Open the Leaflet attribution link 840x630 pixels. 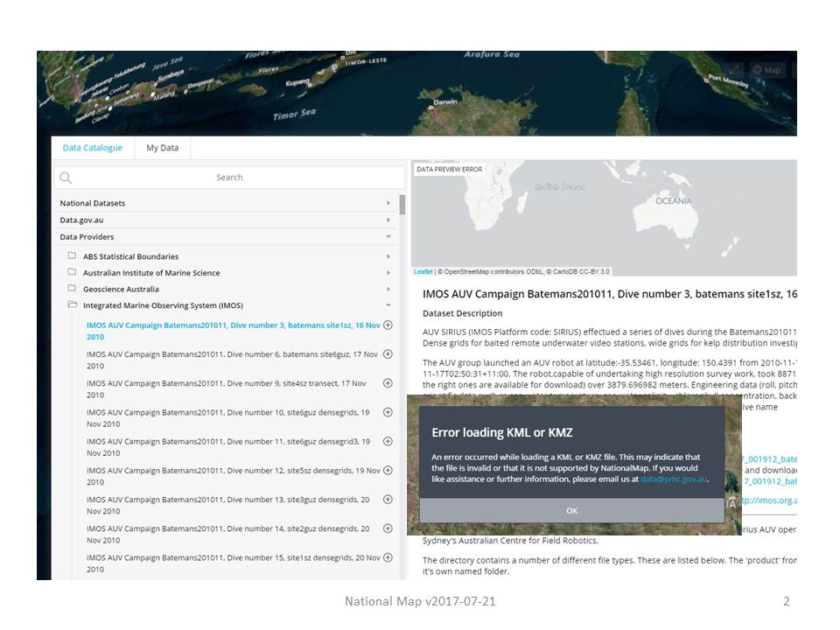point(423,271)
